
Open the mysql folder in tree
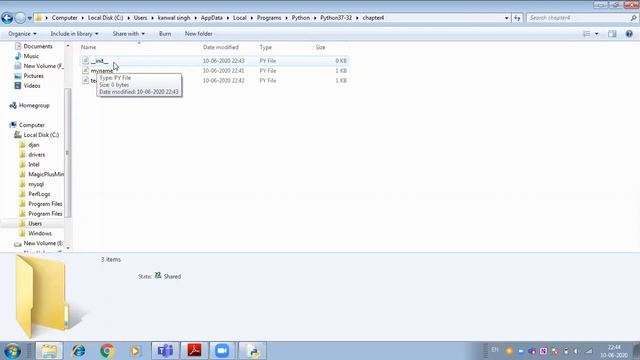(x=36, y=184)
